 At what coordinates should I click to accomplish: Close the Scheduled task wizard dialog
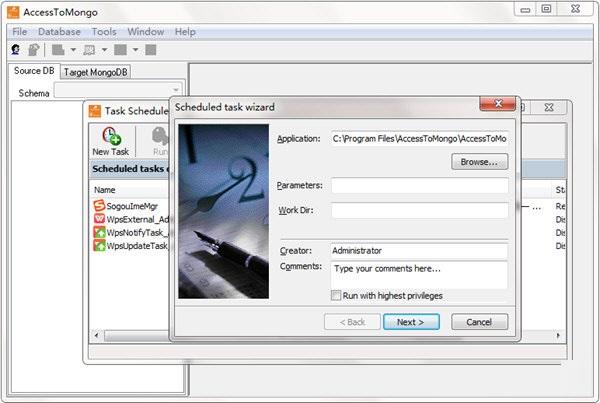pos(498,104)
